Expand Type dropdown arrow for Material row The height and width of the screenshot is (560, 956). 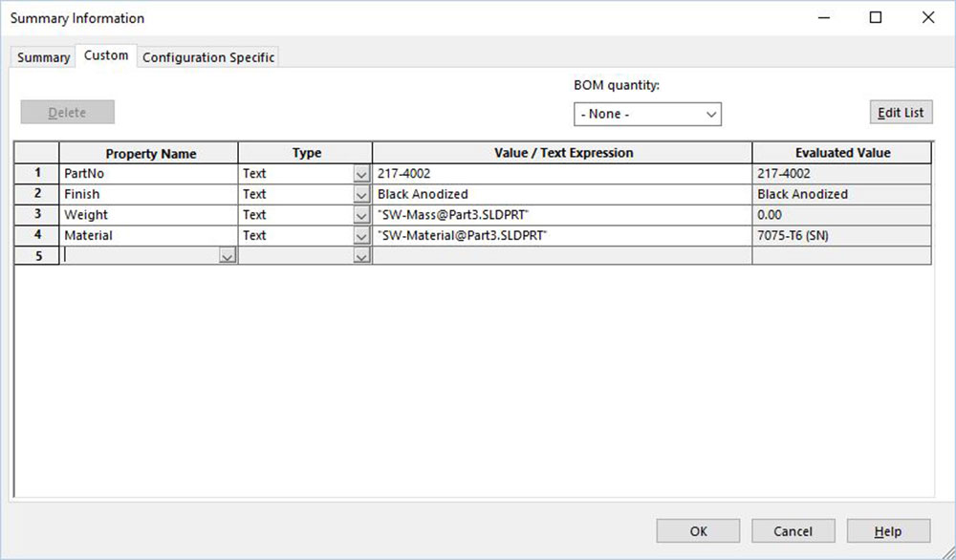pos(360,236)
